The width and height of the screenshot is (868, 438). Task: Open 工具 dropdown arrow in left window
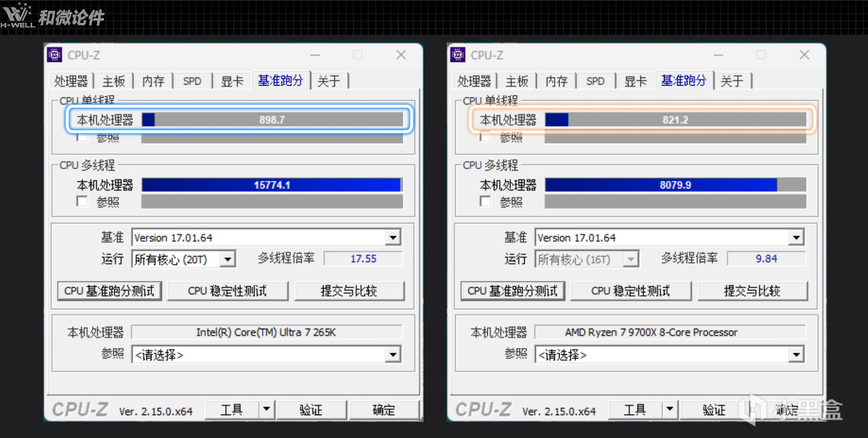point(267,410)
